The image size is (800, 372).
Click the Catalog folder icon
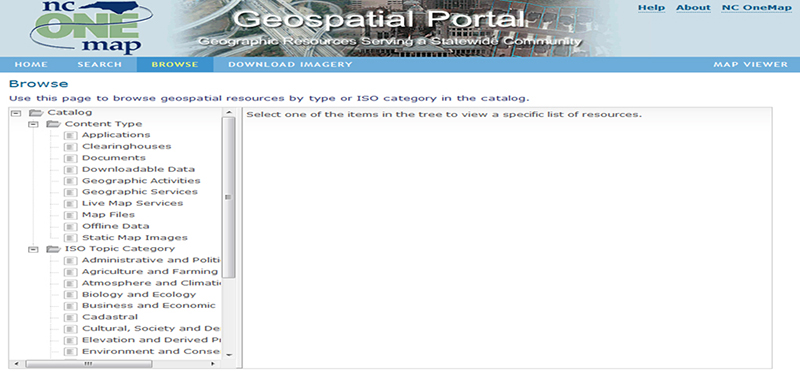(x=36, y=113)
